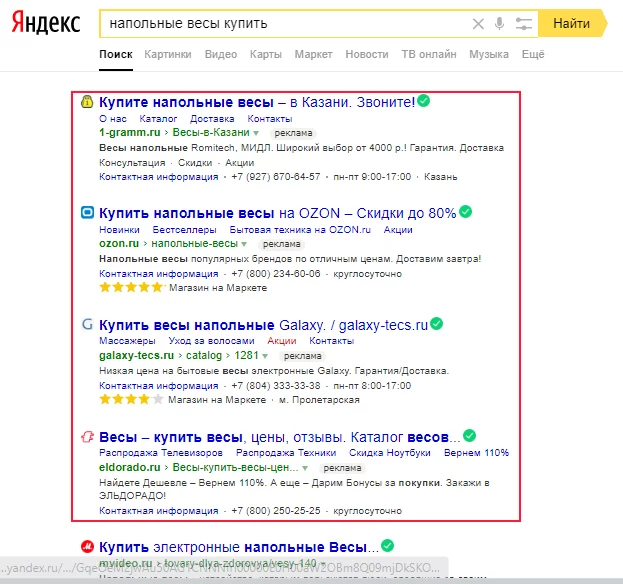Click green verified checkmark on Eldorado result
The width and height of the screenshot is (623, 584).
tap(470, 435)
